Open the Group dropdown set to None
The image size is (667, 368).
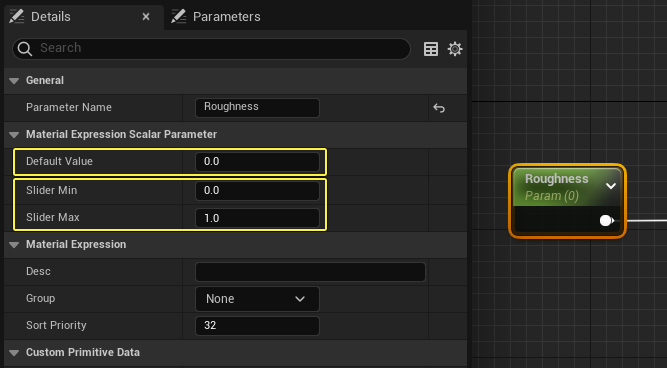[257, 299]
